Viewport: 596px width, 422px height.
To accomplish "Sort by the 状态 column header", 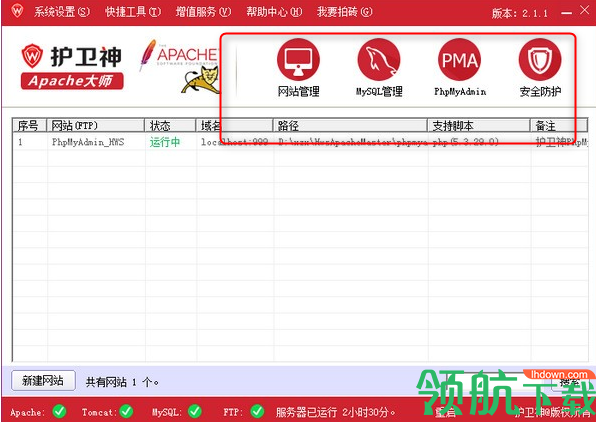I will click(x=170, y=125).
